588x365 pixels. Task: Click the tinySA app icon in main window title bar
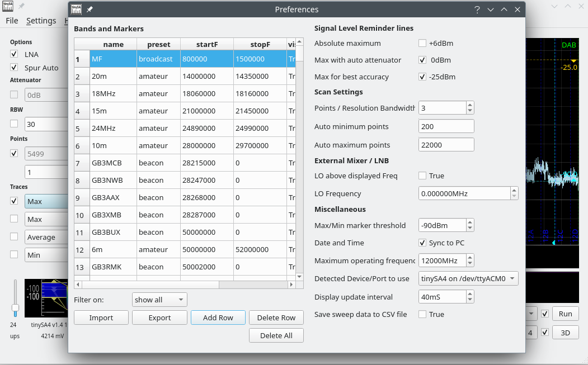[7, 6]
